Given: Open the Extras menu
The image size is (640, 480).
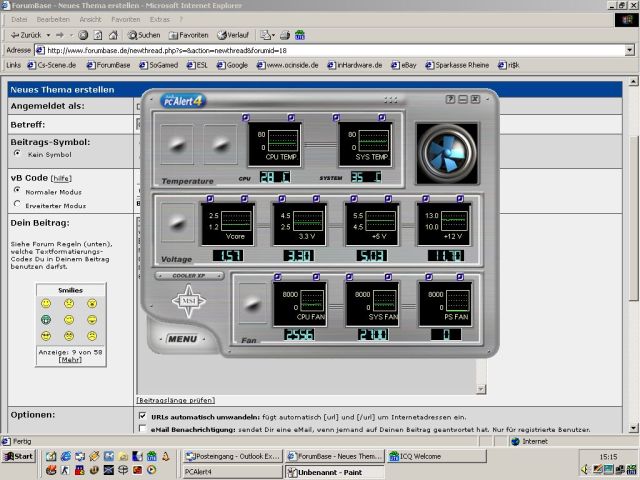Looking at the screenshot, I should (x=160, y=19).
